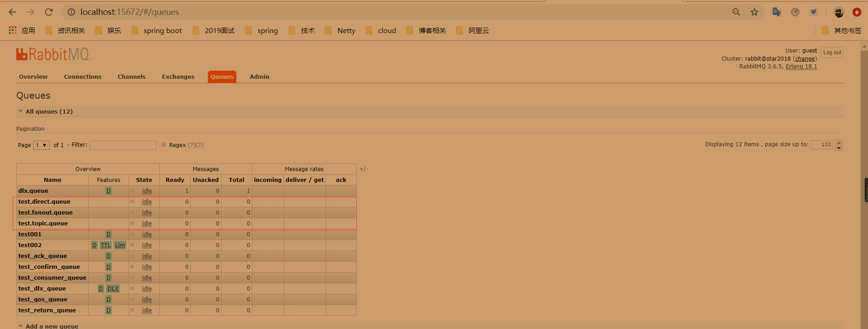Click the browser back arrow

click(x=13, y=12)
